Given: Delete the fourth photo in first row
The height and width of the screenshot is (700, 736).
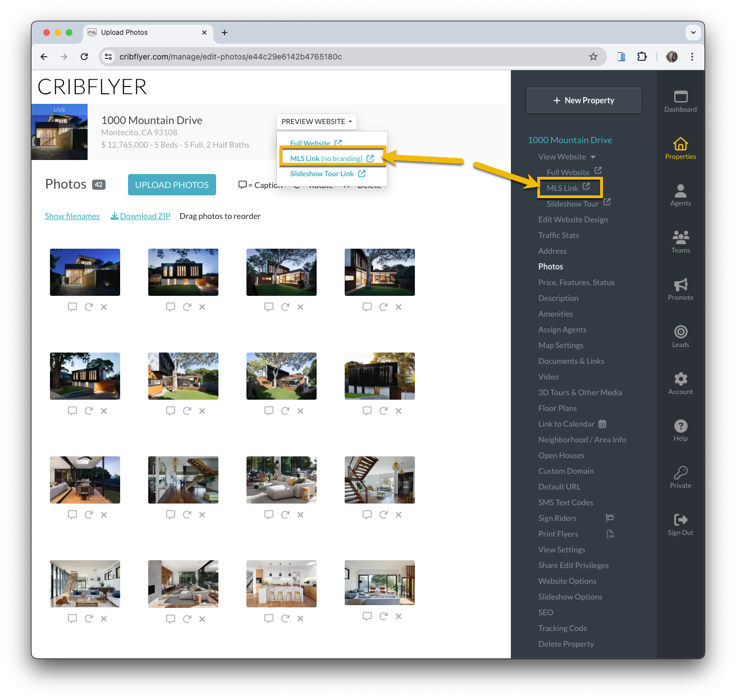Looking at the screenshot, I should tap(399, 307).
